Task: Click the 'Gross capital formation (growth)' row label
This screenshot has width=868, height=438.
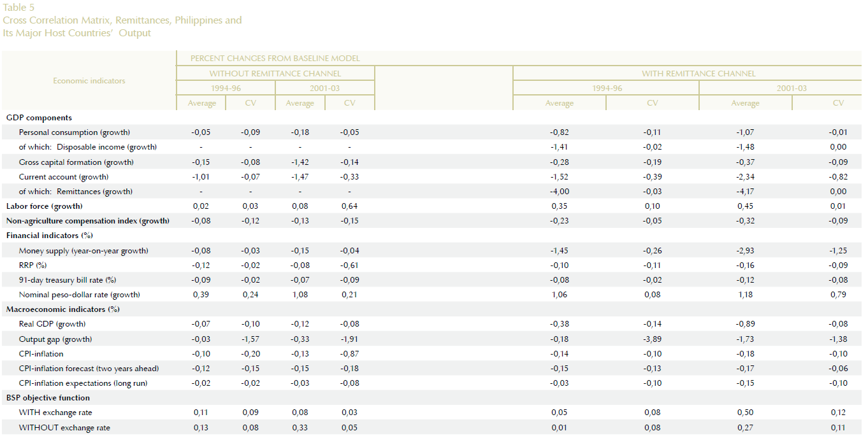Action: pyautogui.click(x=76, y=162)
